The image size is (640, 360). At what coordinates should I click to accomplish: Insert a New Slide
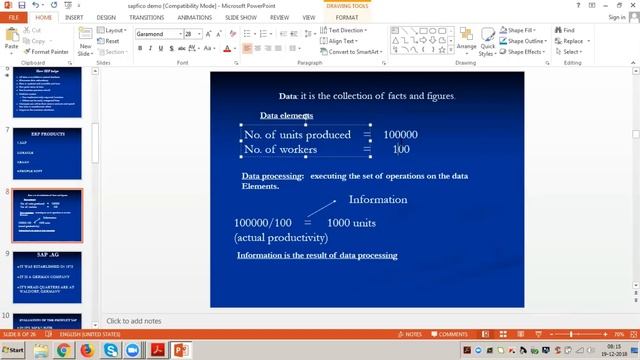coord(85,42)
